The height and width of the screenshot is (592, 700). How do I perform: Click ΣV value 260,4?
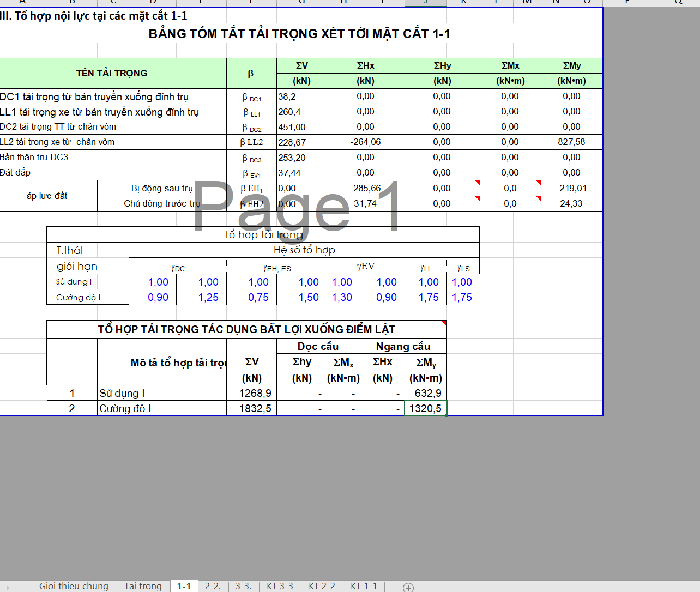click(301, 112)
